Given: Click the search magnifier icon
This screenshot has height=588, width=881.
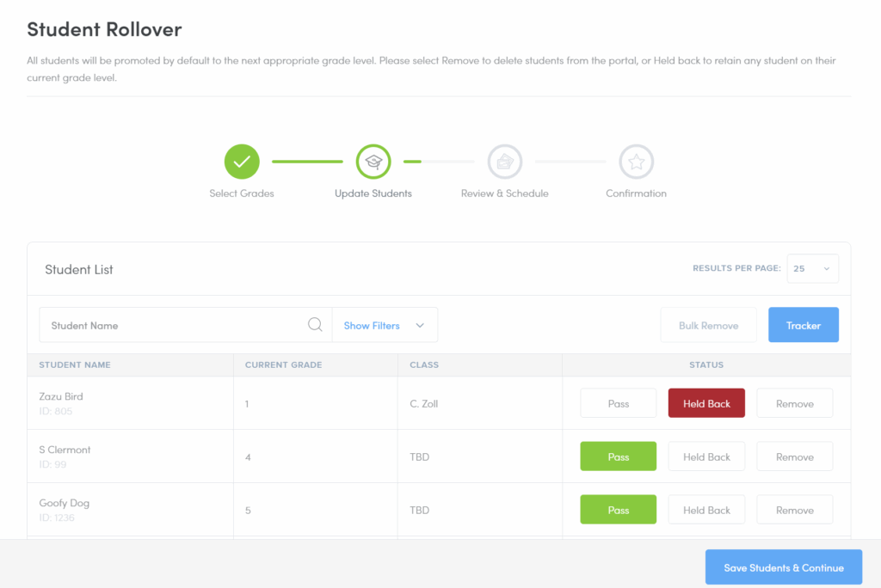Looking at the screenshot, I should pyautogui.click(x=315, y=325).
